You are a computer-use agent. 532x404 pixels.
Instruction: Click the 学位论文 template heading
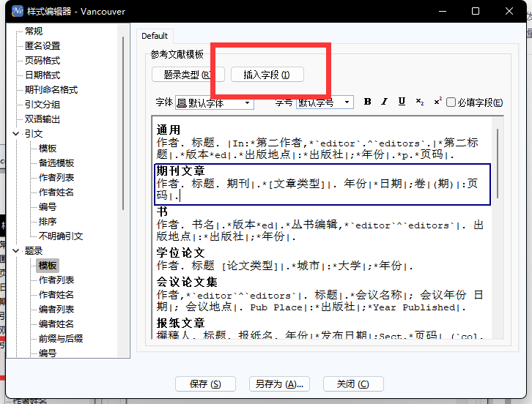(x=180, y=252)
